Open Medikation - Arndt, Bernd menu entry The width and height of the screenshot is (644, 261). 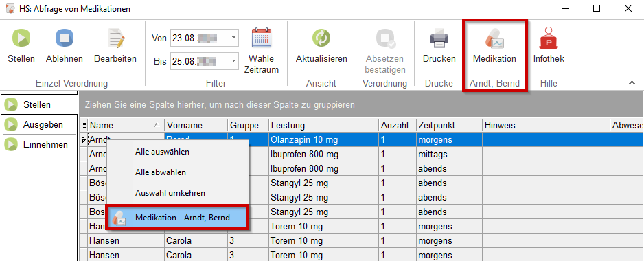point(177,218)
